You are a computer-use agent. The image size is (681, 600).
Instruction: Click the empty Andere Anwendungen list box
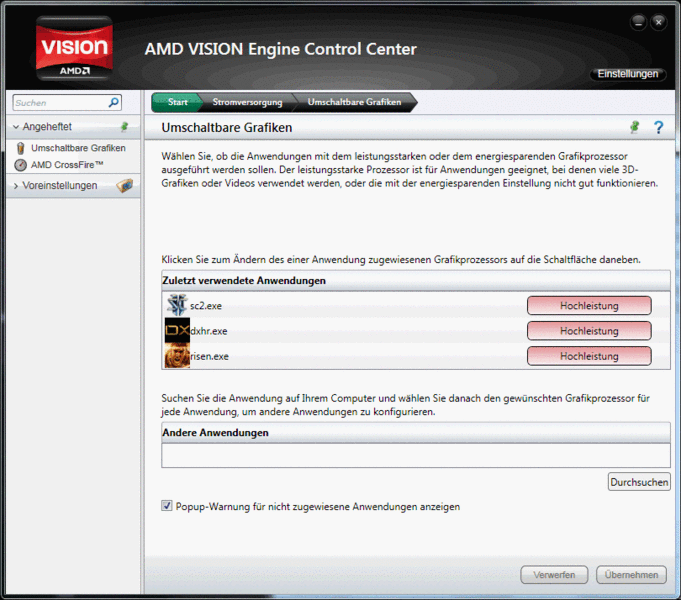click(416, 455)
